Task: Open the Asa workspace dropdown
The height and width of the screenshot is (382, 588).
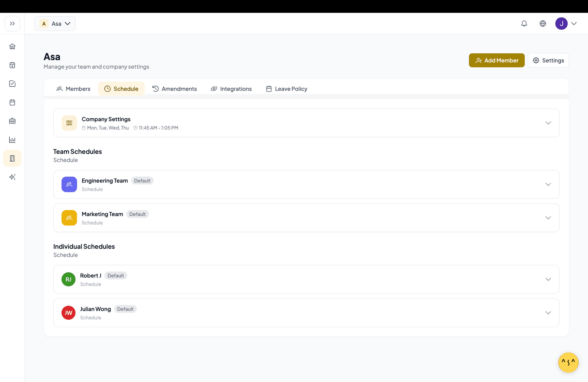Action: tap(55, 24)
